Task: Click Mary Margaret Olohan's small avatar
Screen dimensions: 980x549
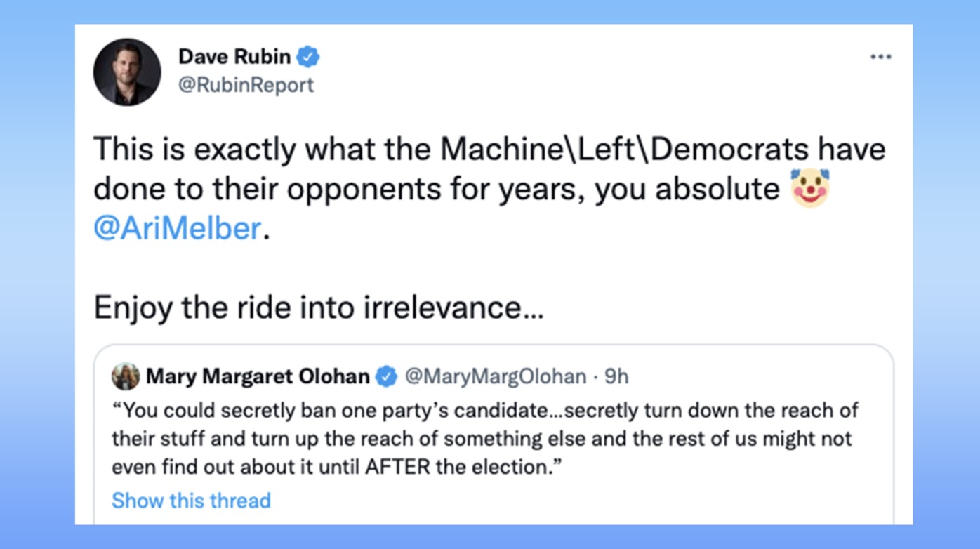Action: click(x=126, y=376)
